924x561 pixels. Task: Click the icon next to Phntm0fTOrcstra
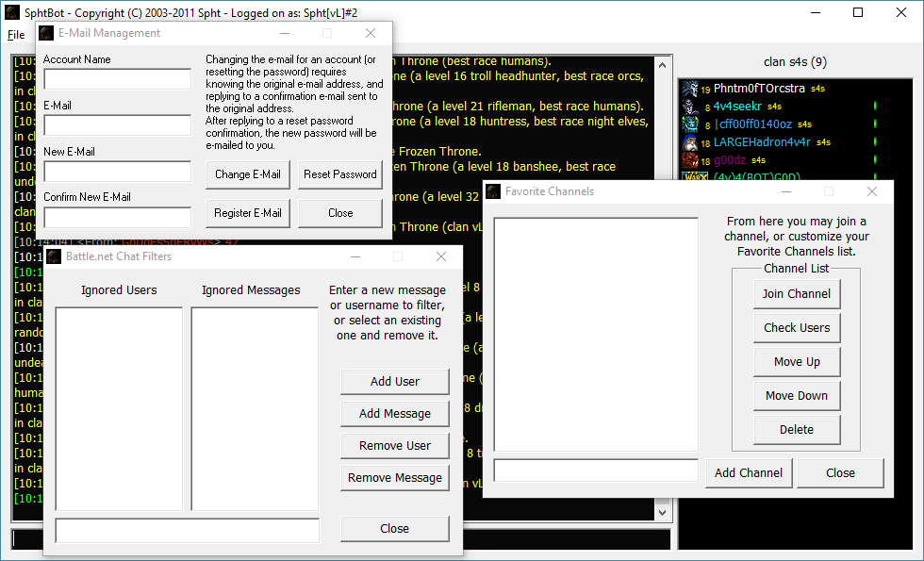click(690, 89)
